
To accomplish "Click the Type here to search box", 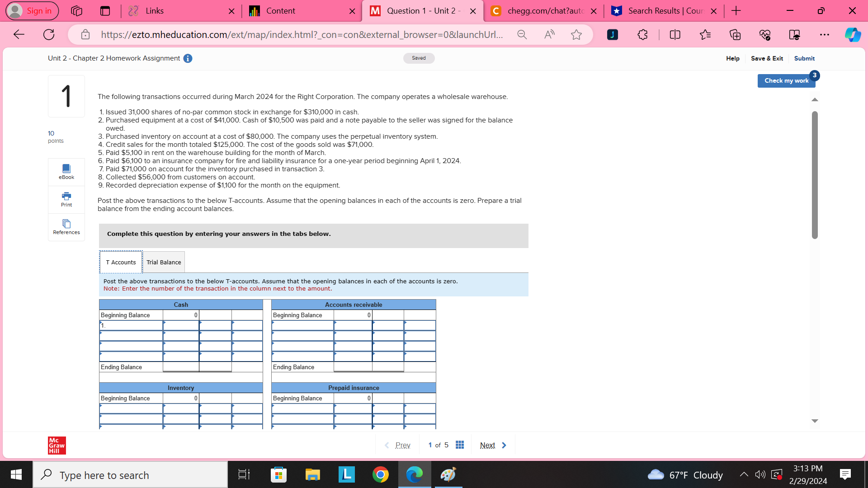I will (130, 474).
